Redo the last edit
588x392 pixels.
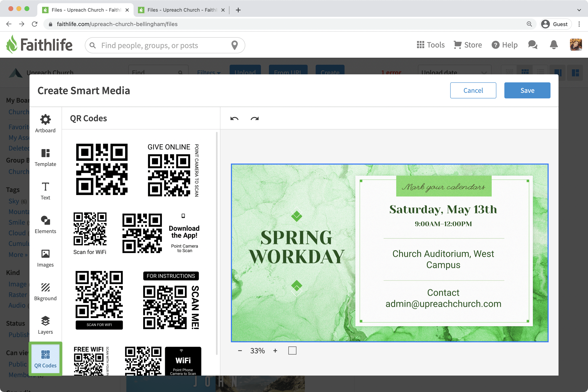255,118
